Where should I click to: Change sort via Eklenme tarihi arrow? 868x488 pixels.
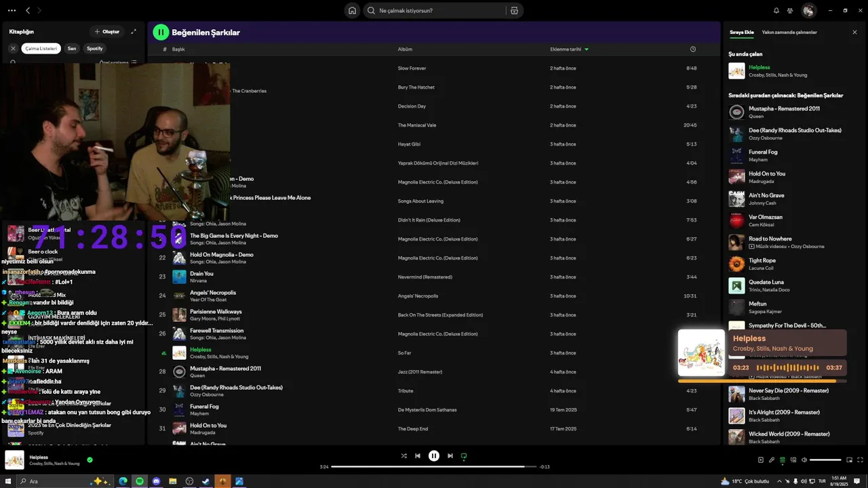587,49
